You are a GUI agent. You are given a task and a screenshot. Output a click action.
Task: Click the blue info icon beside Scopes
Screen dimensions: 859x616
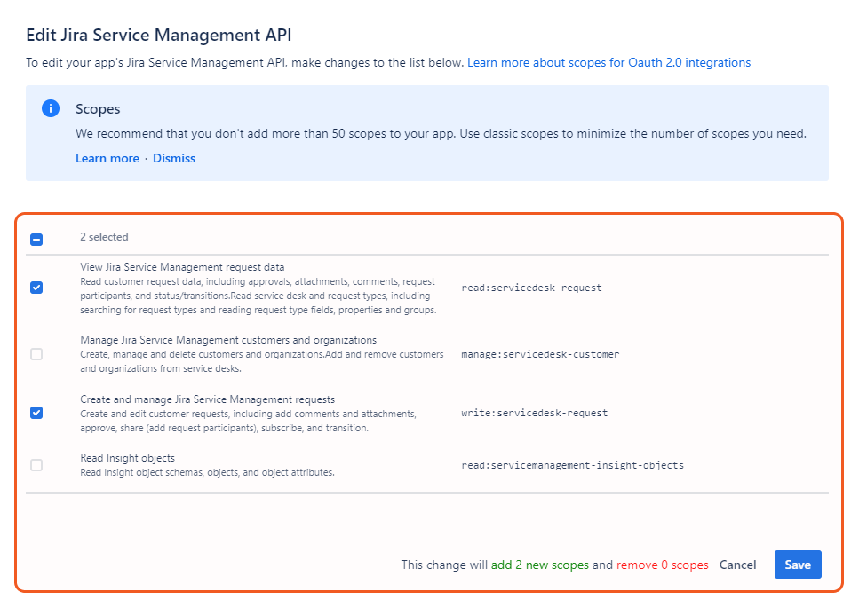tap(51, 108)
